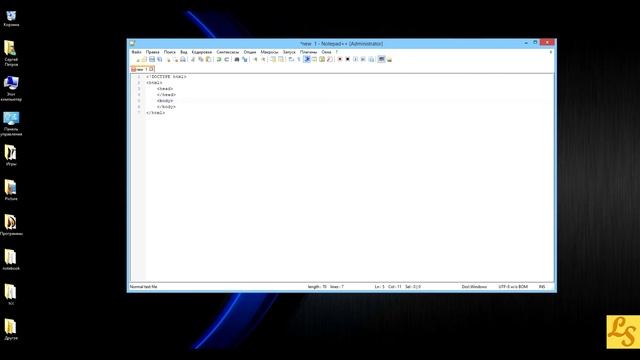Toggle Show all characters button
The height and width of the screenshot is (360, 640).
[x=298, y=60]
